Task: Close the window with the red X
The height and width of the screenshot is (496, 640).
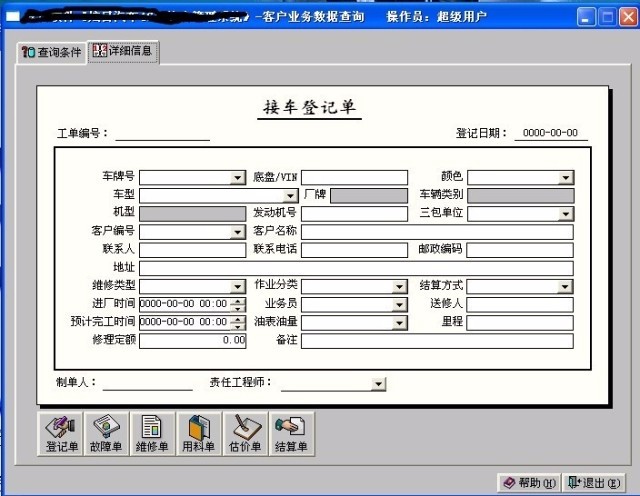Action: 628,17
